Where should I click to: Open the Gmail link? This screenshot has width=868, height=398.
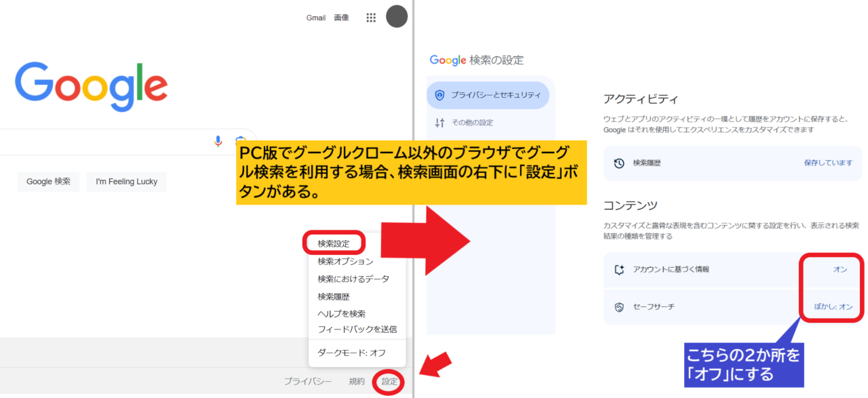(316, 18)
